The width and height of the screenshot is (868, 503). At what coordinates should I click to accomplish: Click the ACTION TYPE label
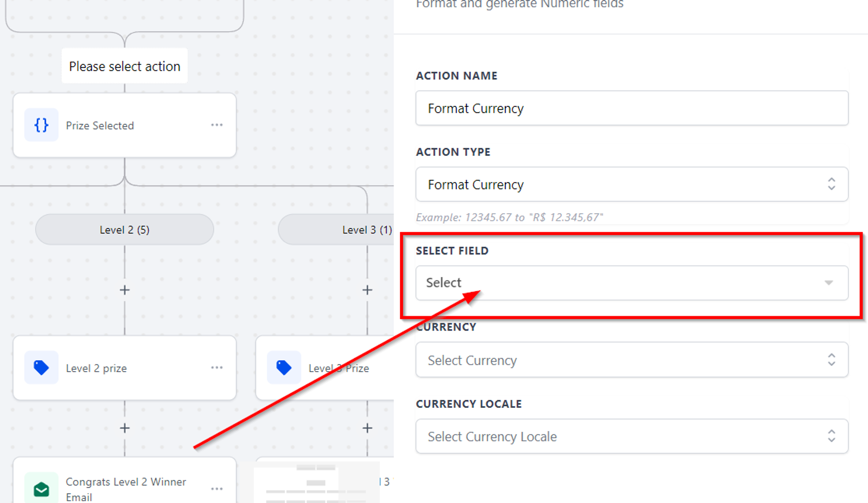tap(453, 152)
